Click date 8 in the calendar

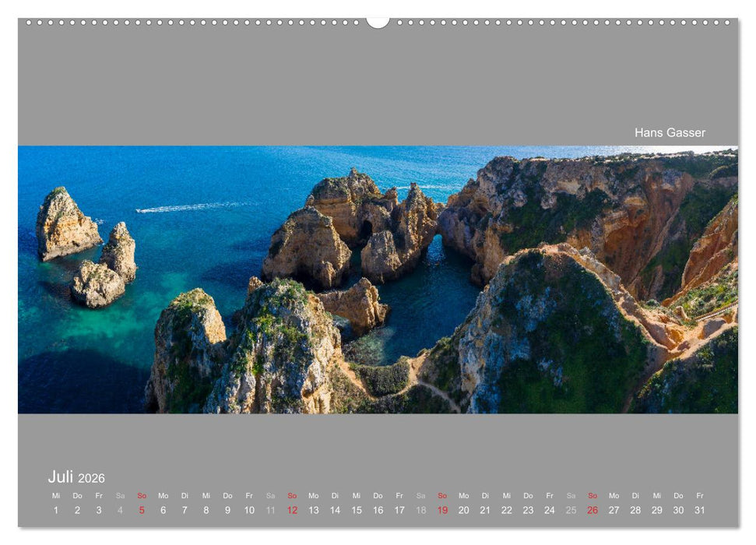(x=206, y=510)
